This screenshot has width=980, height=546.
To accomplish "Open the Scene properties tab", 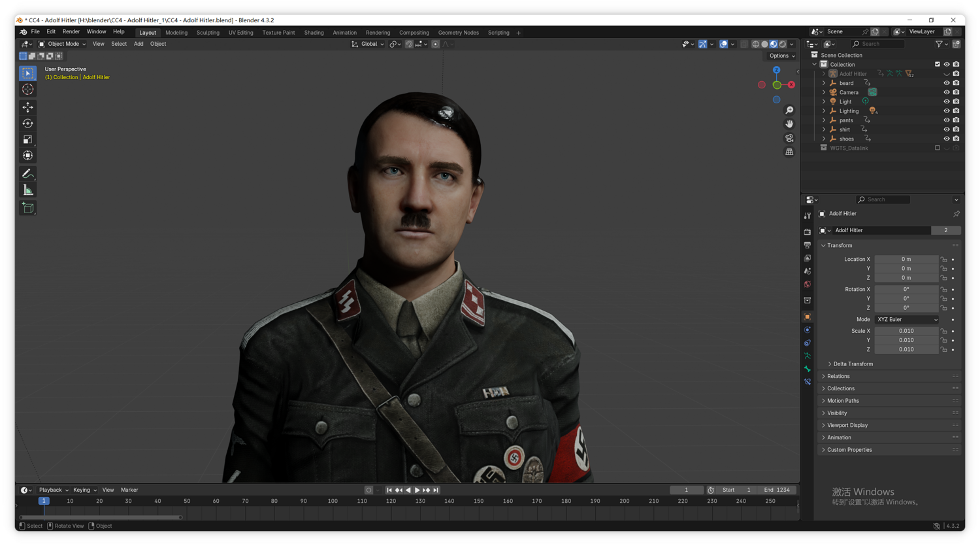I will point(808,271).
